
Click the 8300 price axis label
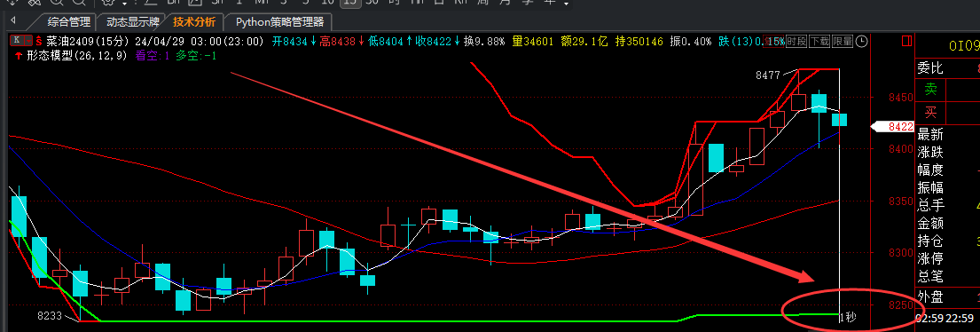[x=901, y=253]
